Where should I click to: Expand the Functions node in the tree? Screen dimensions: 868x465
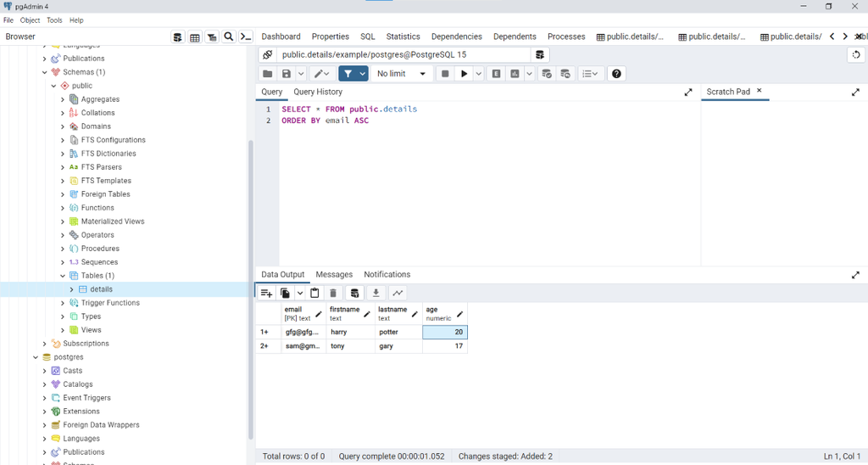coord(63,208)
